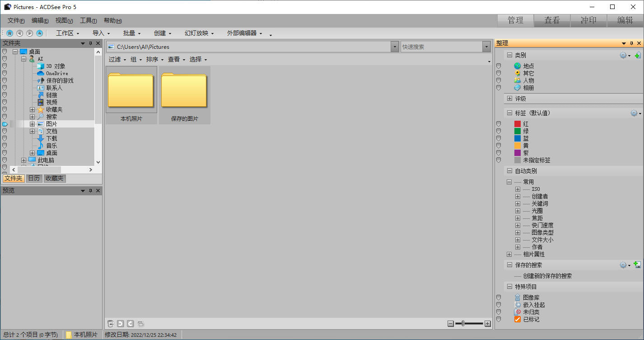644x340 pixels.
Task: Click the add category icon with green plus
Action: pyautogui.click(x=638, y=55)
